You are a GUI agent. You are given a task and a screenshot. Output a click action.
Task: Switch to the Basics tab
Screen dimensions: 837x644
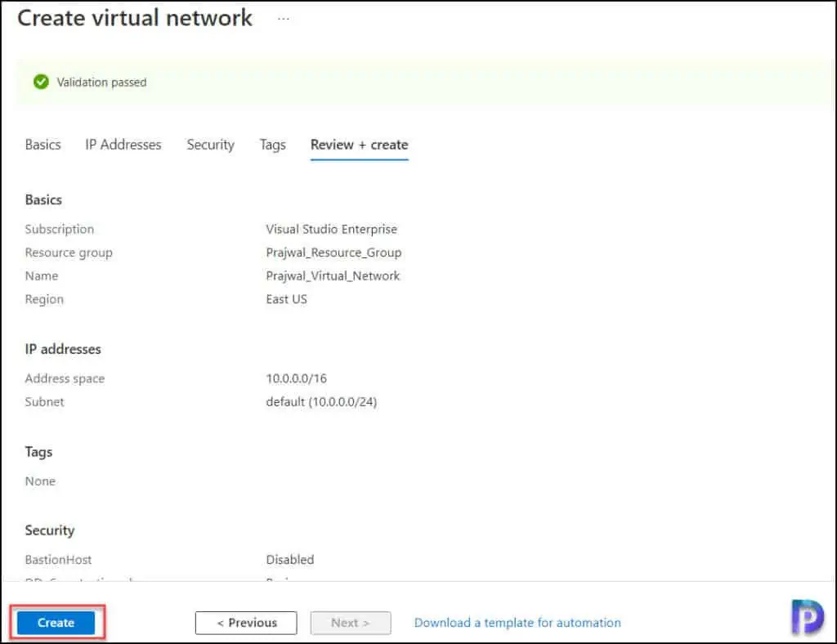point(43,145)
